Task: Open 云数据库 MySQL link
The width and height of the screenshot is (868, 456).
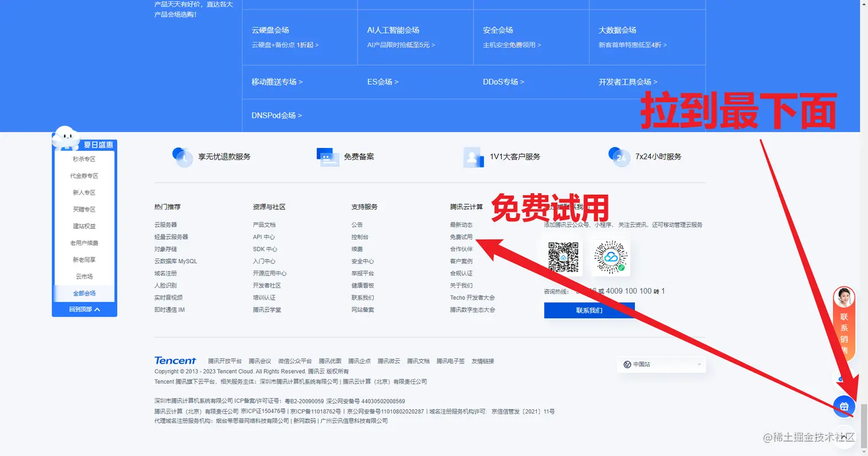Action: (176, 261)
